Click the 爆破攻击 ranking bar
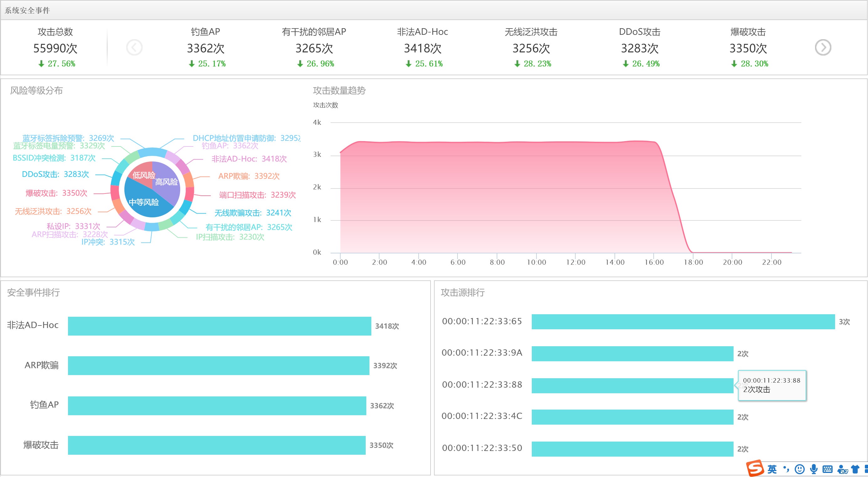868x477 pixels. [x=217, y=445]
